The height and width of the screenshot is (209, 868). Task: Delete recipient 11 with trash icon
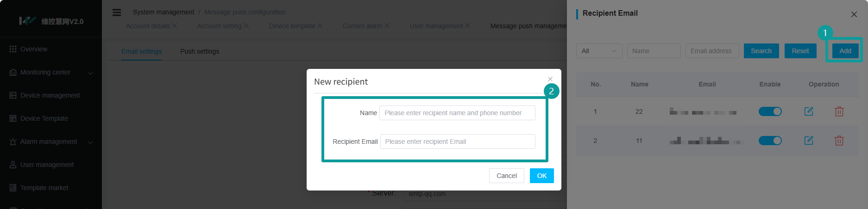(x=839, y=141)
